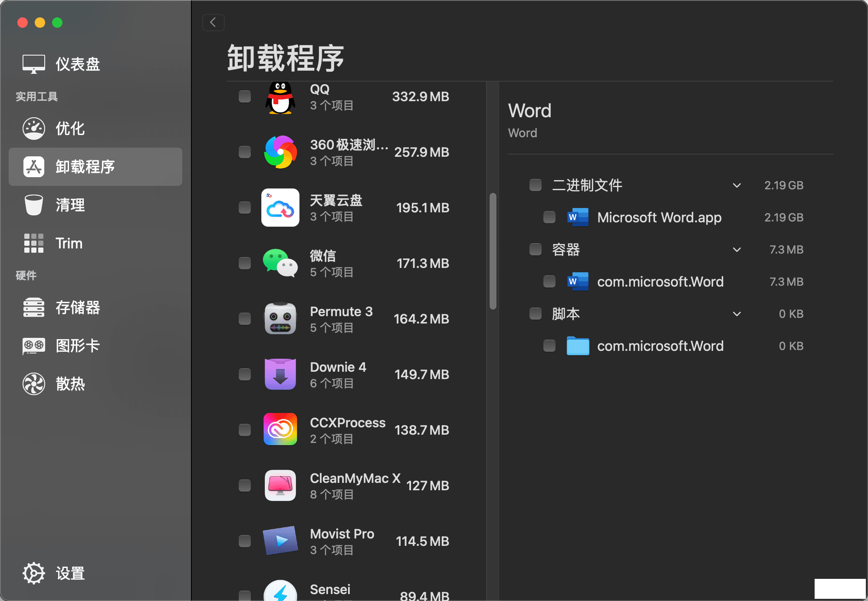Screen dimensions: 868x601
Task: Check the 微信 checkbox
Action: (x=245, y=263)
